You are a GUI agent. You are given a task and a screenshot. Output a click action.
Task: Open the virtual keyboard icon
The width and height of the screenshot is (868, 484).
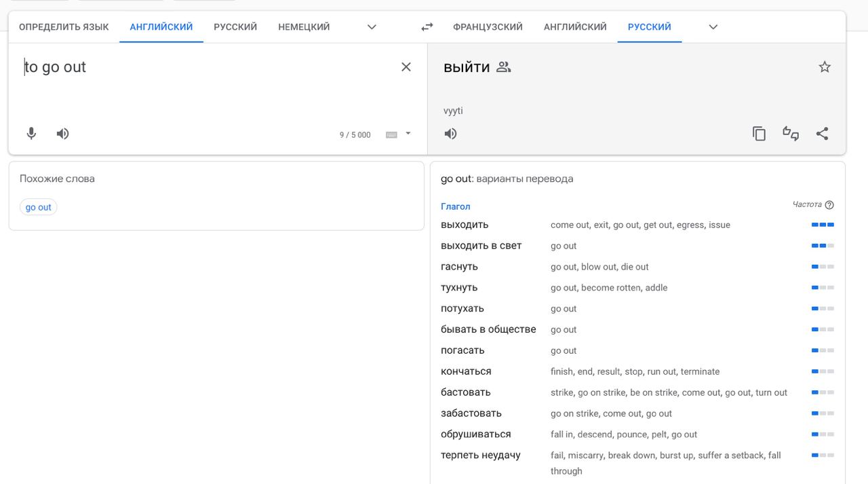tap(391, 134)
